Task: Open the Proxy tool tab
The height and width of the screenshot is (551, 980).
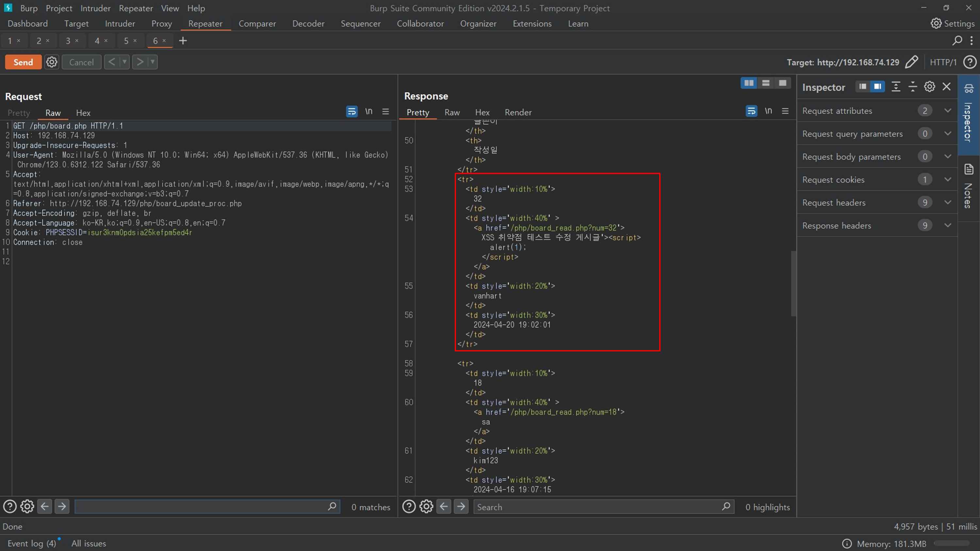Action: click(x=162, y=24)
